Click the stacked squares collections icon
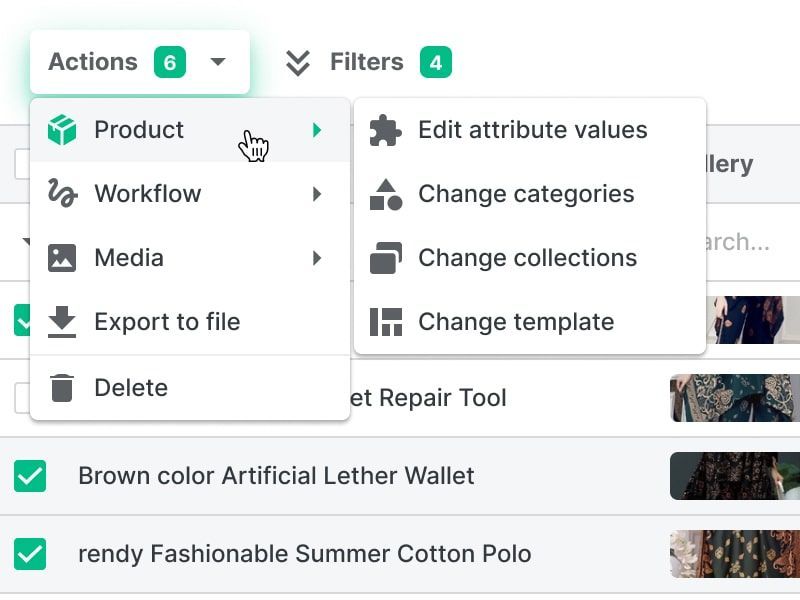Screen dimensions: 800x600 coord(386,258)
